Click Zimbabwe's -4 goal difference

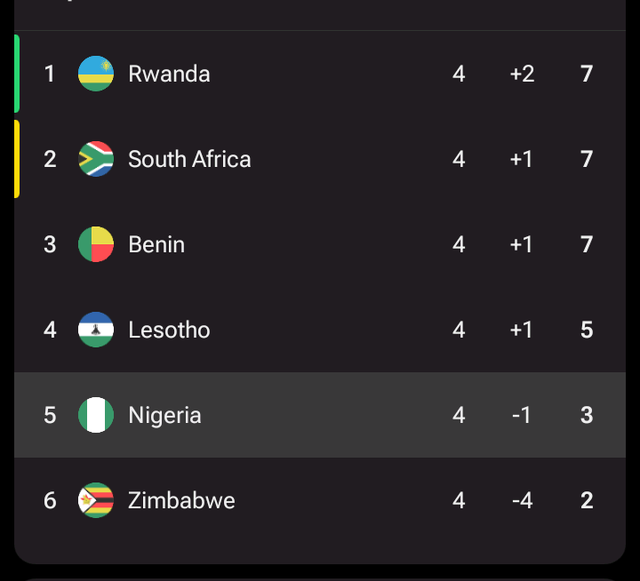pyautogui.click(x=522, y=501)
